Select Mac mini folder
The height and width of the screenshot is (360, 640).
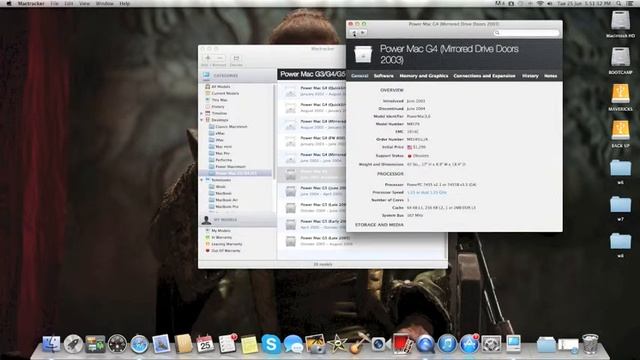223,147
